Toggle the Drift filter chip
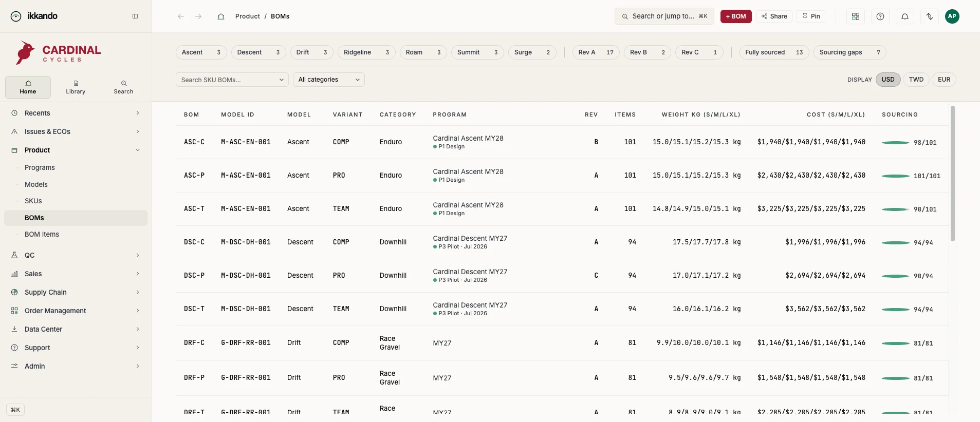Screen dimensions: 980x422 pyautogui.click(x=312, y=52)
